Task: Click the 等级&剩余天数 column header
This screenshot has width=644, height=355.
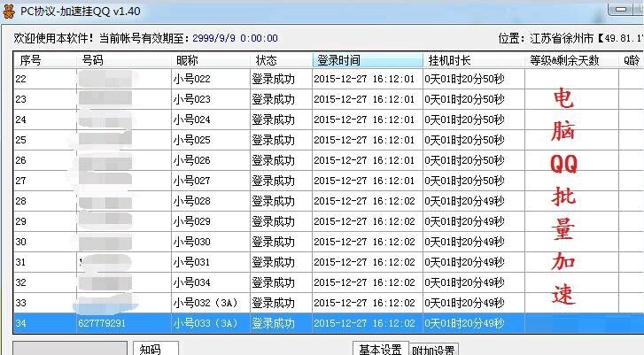Action: [x=571, y=60]
